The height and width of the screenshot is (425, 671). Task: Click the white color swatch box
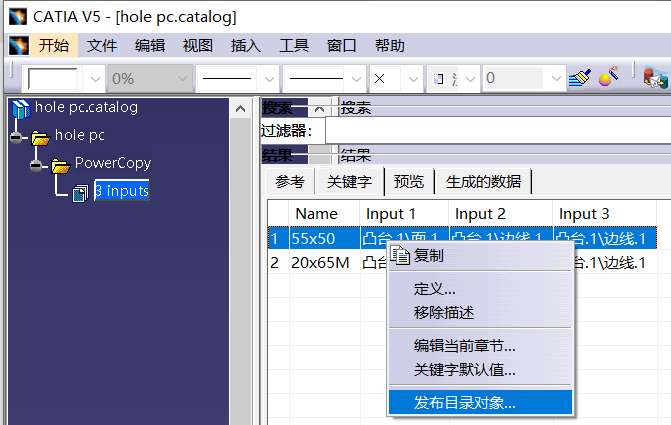tap(53, 79)
